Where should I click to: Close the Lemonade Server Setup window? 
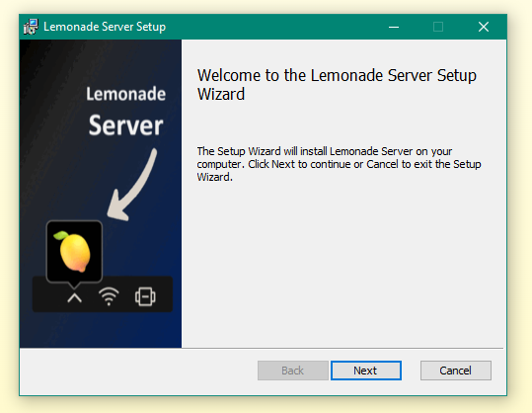click(484, 27)
